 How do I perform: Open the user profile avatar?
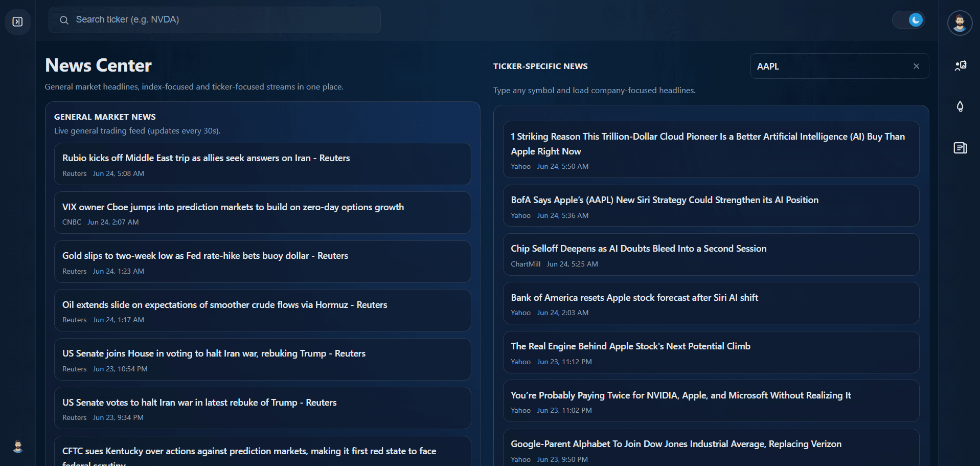click(960, 23)
